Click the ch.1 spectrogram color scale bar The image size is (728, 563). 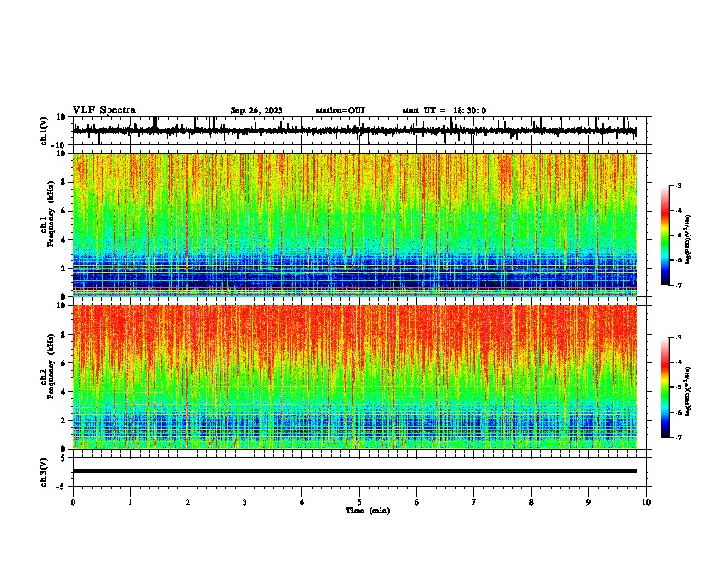click(x=665, y=236)
